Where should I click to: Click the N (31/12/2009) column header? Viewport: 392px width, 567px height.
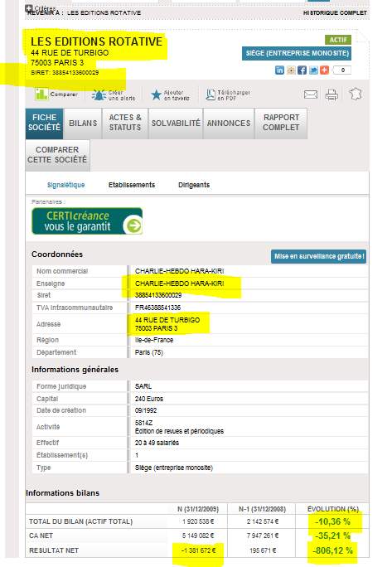198,509
